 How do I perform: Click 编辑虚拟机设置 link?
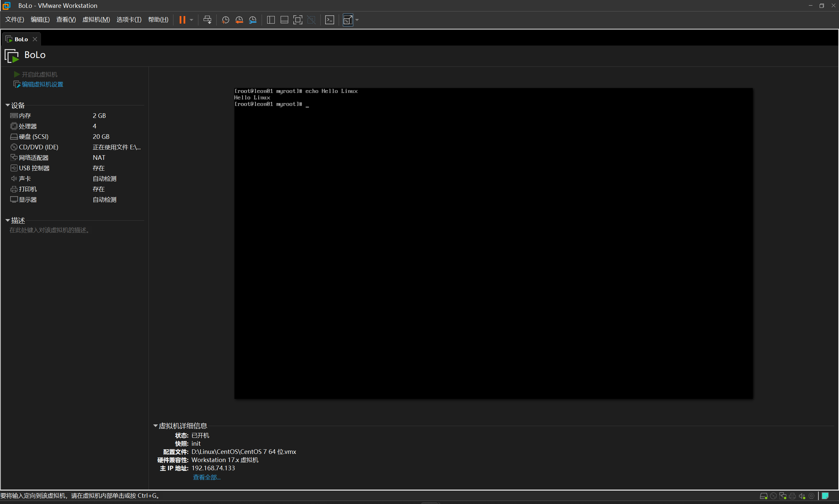[x=42, y=84]
